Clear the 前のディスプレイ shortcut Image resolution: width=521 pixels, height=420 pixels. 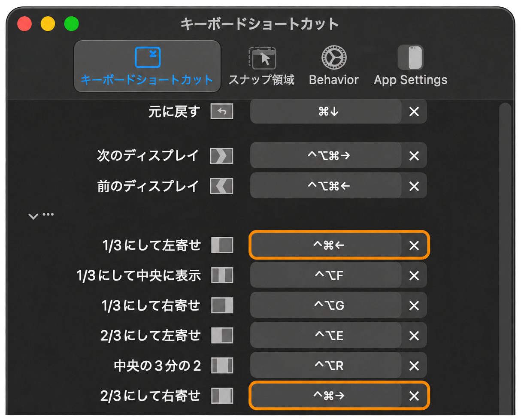(x=414, y=186)
